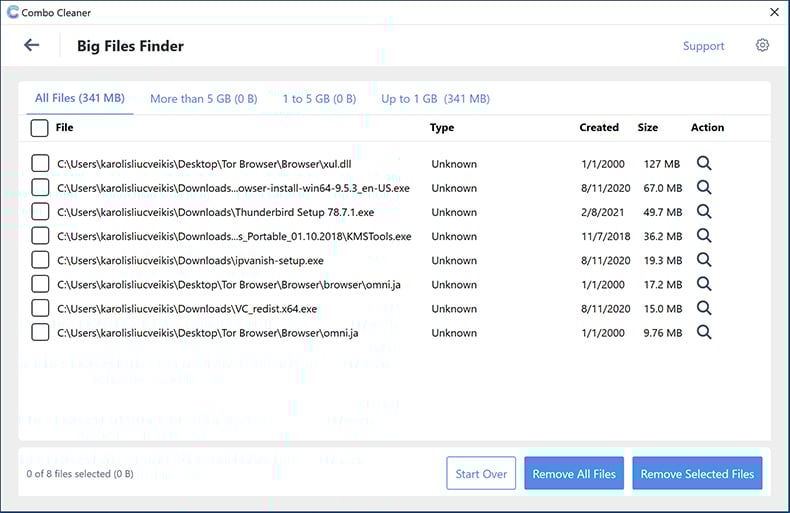
Task: Open More than 5 GB tab
Action: coord(204,99)
